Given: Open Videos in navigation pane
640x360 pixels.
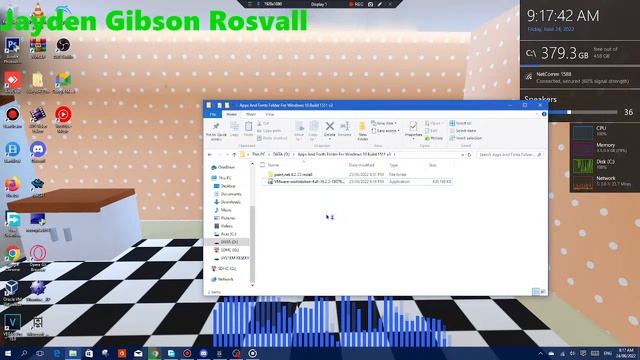Looking at the screenshot, I should pos(223,226).
